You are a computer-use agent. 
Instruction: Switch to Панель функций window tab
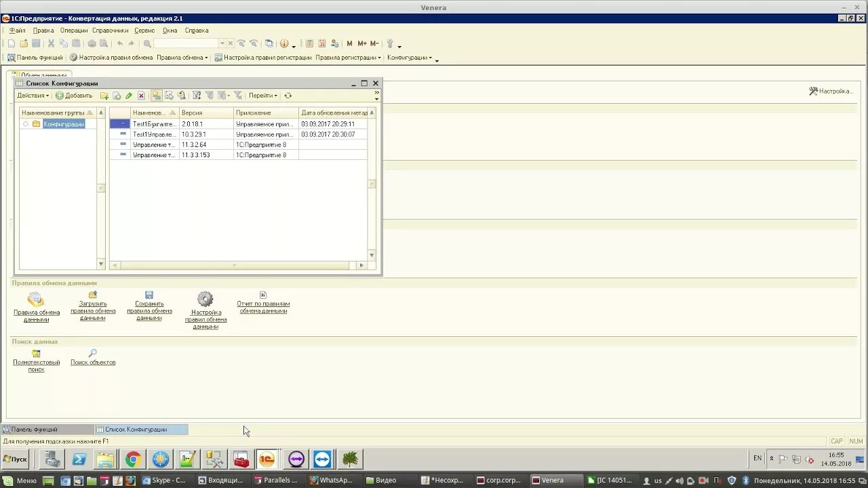(47, 430)
